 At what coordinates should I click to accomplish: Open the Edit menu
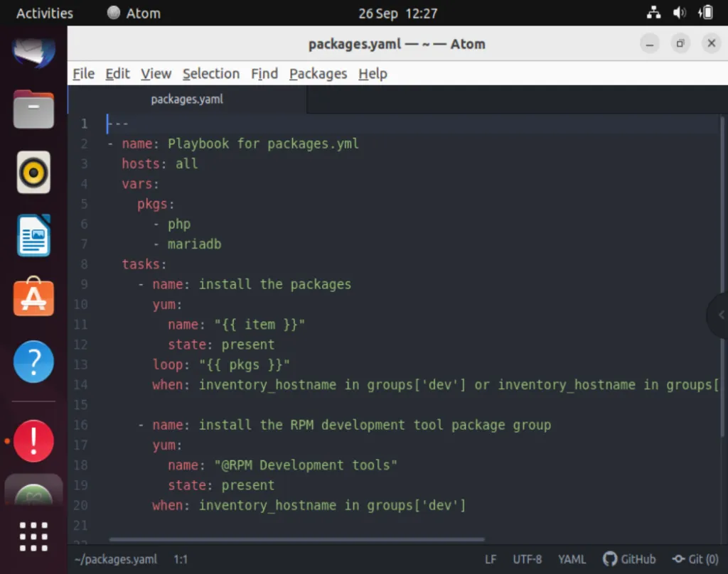(117, 74)
